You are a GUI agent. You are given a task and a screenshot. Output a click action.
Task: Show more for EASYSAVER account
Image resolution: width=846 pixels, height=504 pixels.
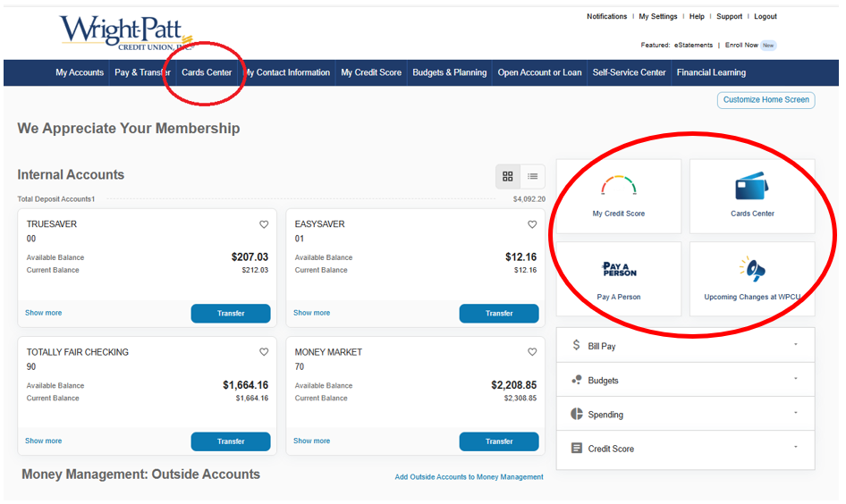[311, 313]
